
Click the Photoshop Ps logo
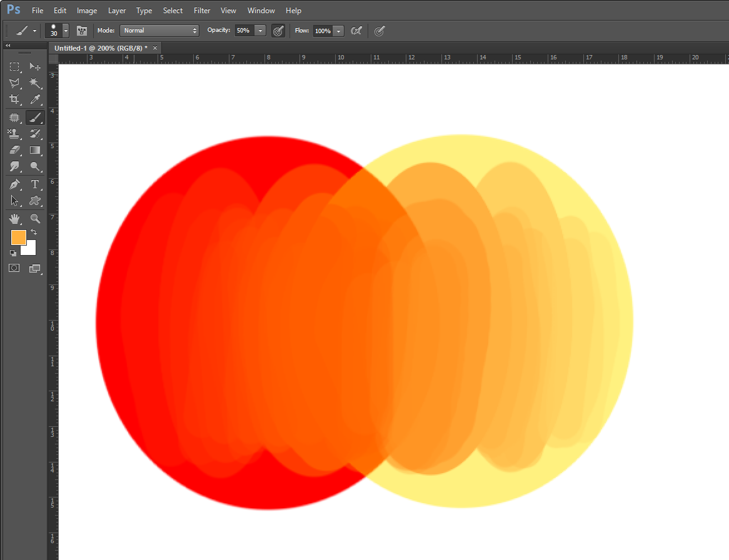pos(14,9)
